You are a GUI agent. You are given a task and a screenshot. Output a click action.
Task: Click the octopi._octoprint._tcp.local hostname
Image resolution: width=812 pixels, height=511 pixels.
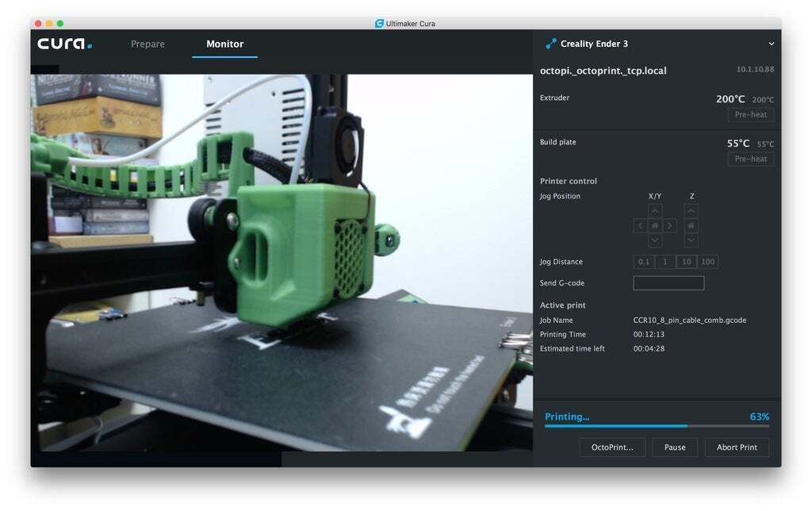point(603,71)
